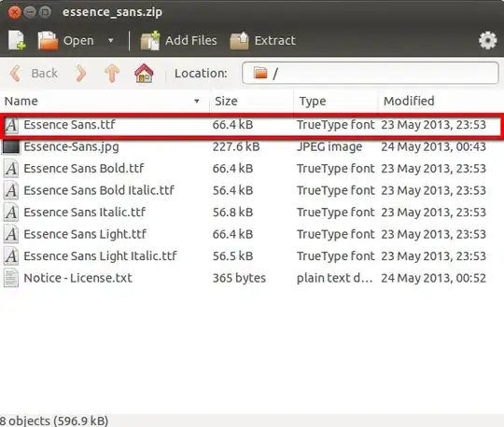Select Notice - License.txt file icon
The height and width of the screenshot is (427, 504).
[x=11, y=278]
